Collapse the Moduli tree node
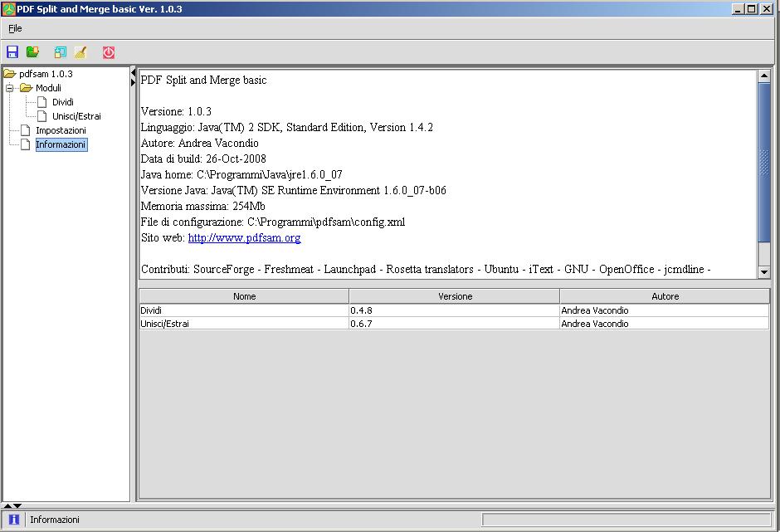This screenshot has width=780, height=532. [10, 88]
